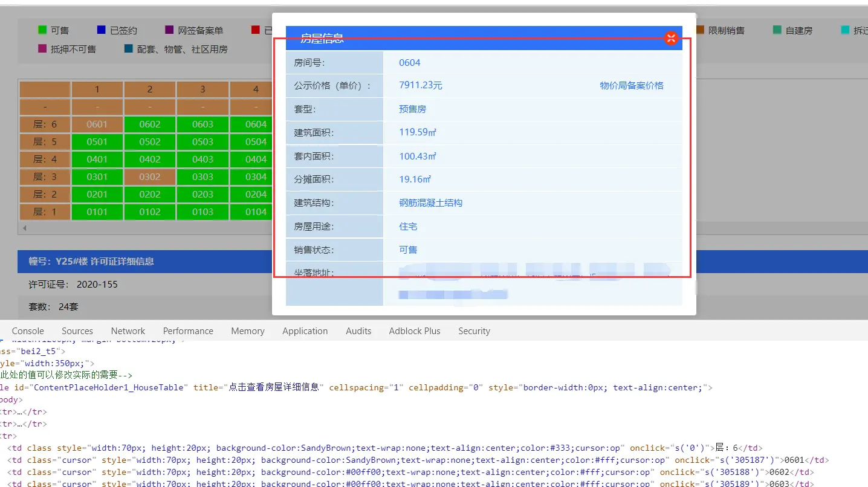
Task: Click the 层: 3 floor label cell
Action: tap(45, 177)
